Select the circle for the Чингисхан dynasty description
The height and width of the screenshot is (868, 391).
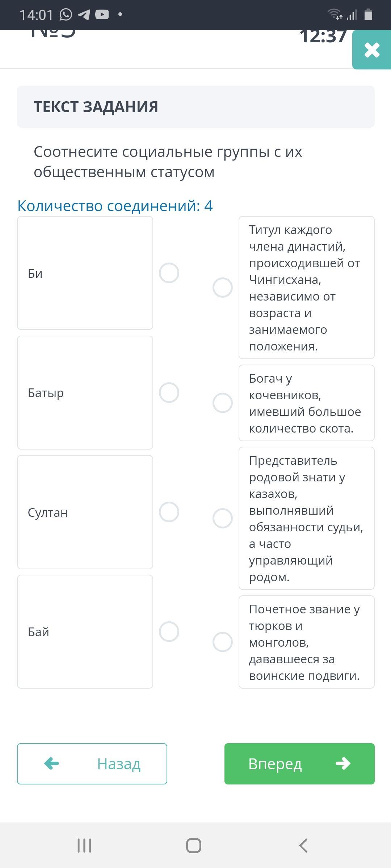(223, 288)
